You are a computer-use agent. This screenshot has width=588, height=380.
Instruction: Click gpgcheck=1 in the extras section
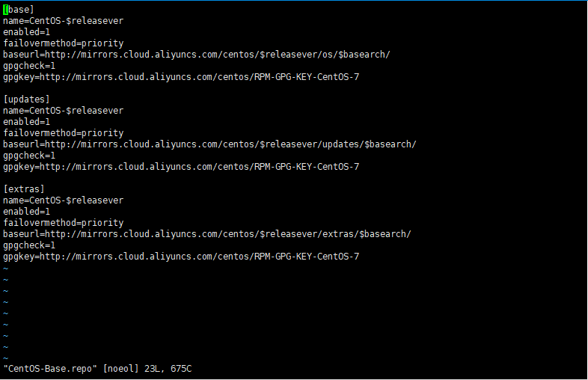point(28,245)
